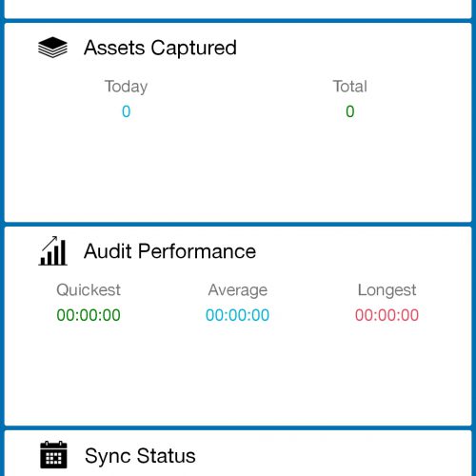
Task: Click the partially visible card at top
Action: (238, 9)
